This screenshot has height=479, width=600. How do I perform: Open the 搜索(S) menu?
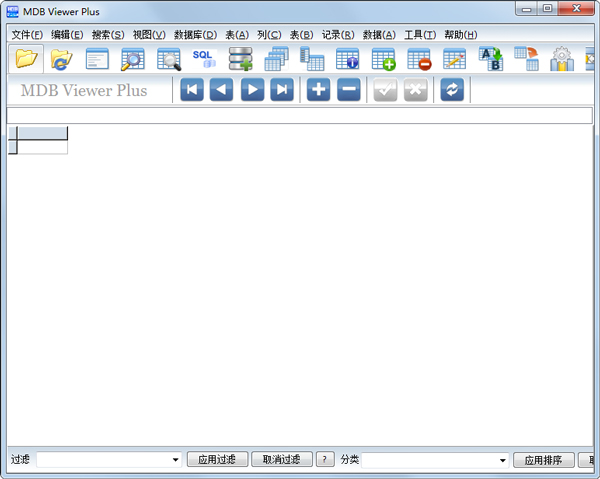pyautogui.click(x=108, y=35)
